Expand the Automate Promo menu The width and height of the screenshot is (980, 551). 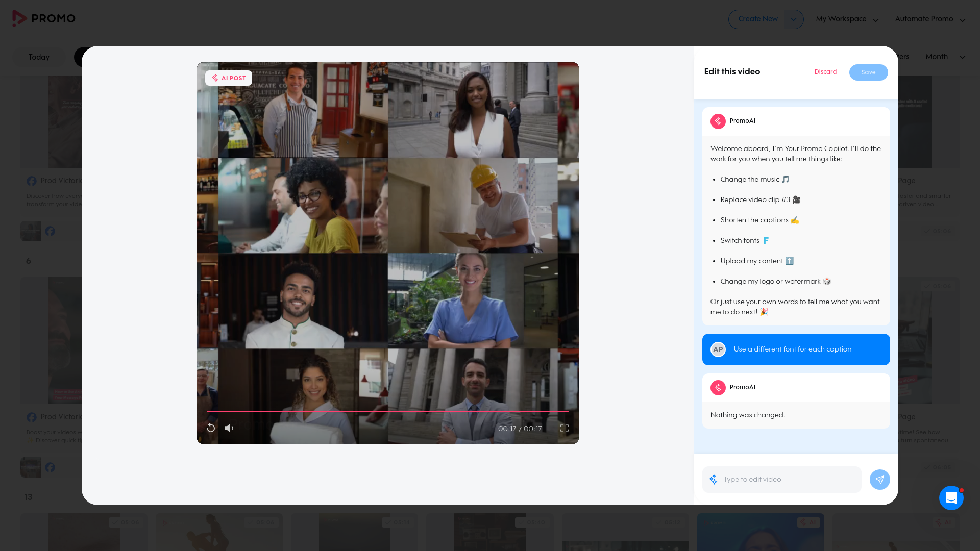click(x=930, y=19)
